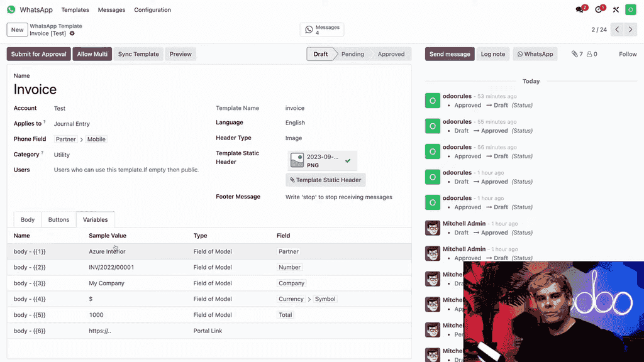Go to the next record arrow
Screen dimensions: 644x362
(x=631, y=30)
